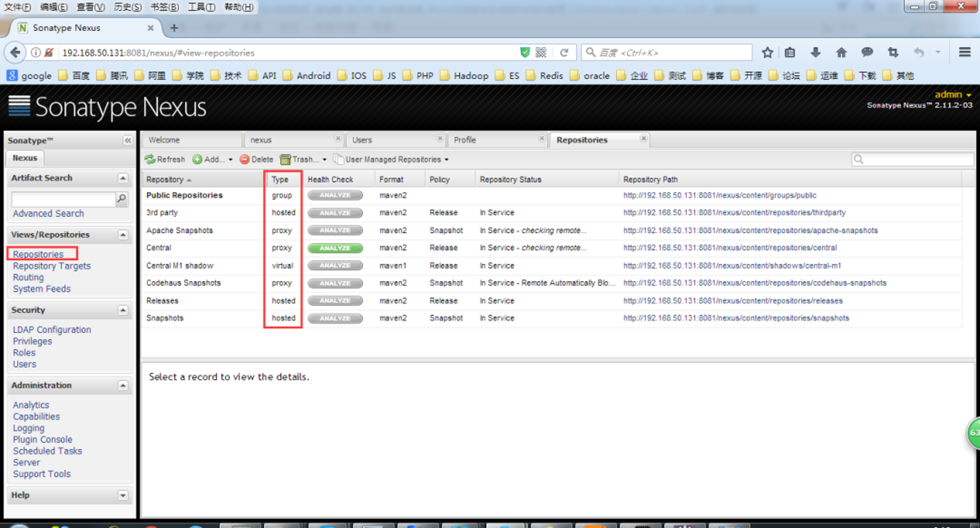
Task: Reload the page with browser refresh icon
Action: click(x=564, y=52)
